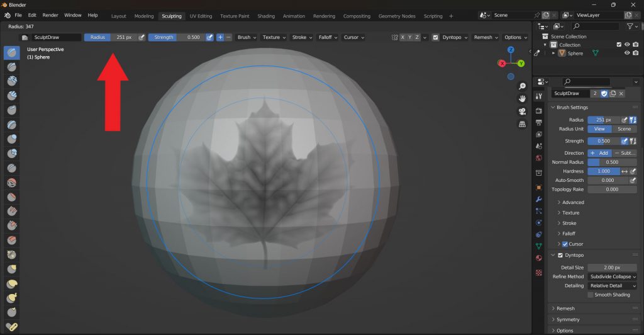Toggle the Dyntopo checkbox in header
Screen dimensions: 644x335
pos(435,37)
